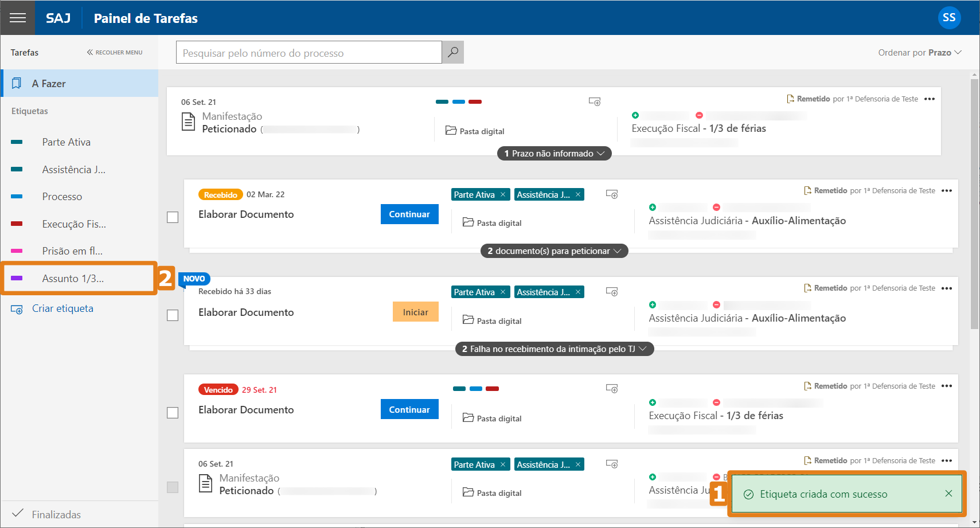Add label icon on NOVO task
The height and width of the screenshot is (528, 980).
click(x=612, y=292)
